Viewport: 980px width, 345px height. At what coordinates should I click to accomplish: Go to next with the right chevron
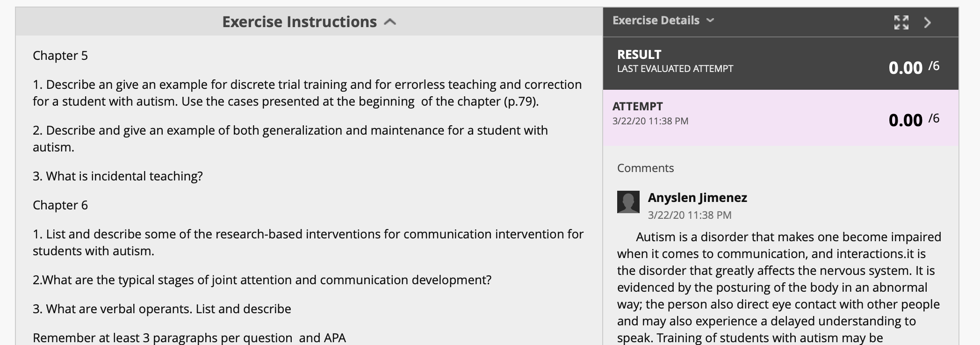click(x=928, y=22)
